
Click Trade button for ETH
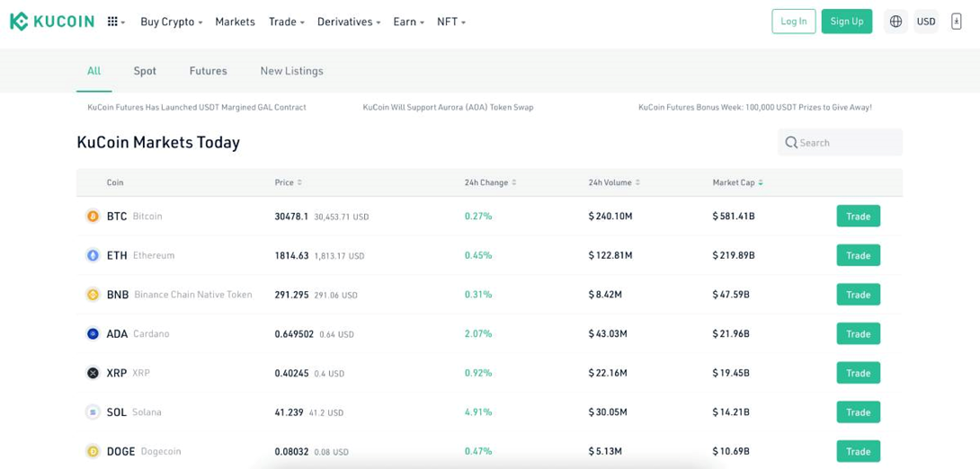pyautogui.click(x=858, y=255)
